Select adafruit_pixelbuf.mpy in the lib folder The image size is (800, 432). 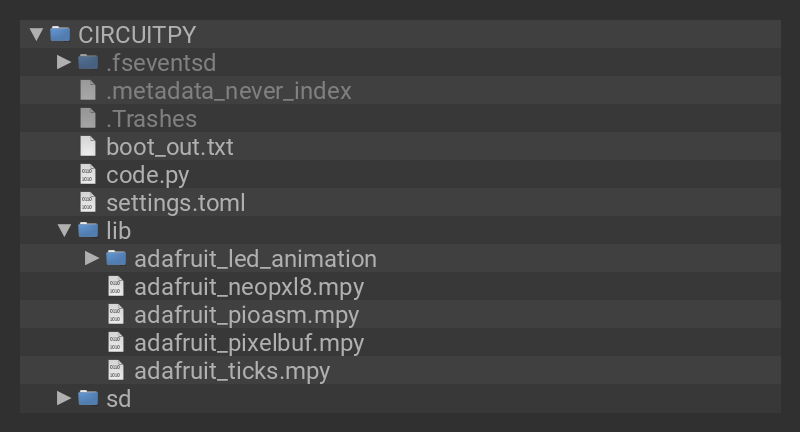249,342
